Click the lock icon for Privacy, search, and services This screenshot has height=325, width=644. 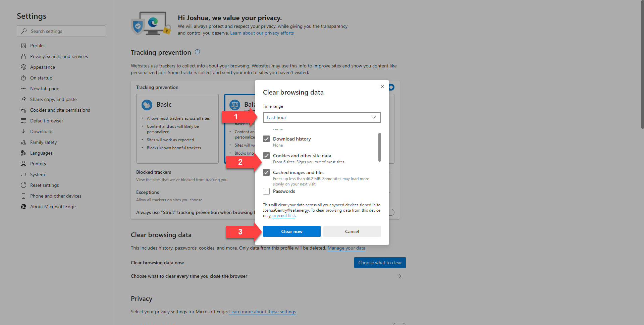pos(23,56)
